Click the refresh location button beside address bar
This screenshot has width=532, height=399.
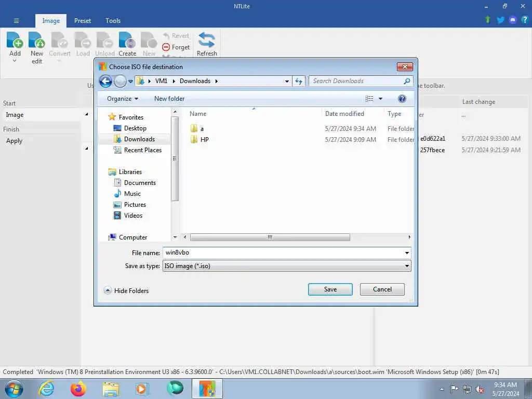click(x=299, y=81)
